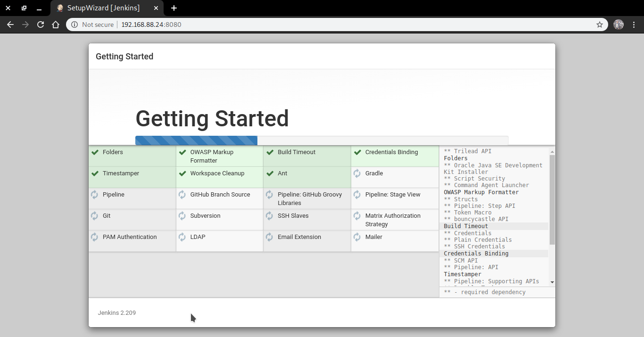The image size is (644, 337).
Task: Click the log scrollbar up arrow
Action: pos(552,152)
